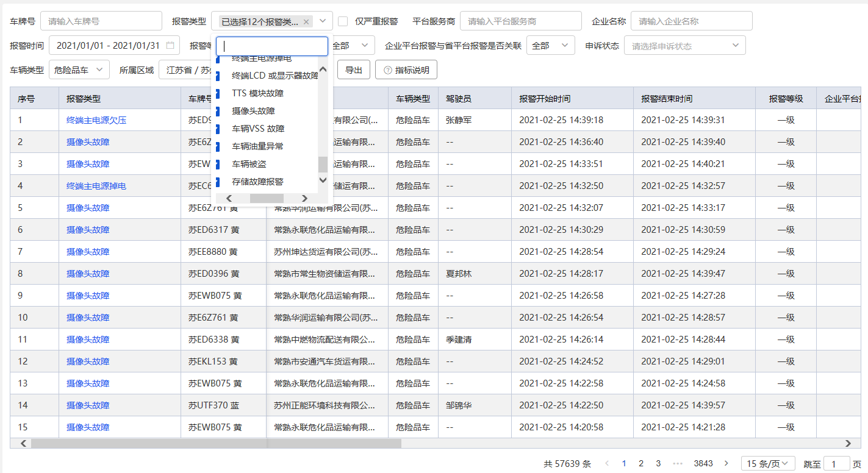The width and height of the screenshot is (868, 473).
Task: Open 企业平台报警与省平台报警是否关联 dropdown
Action: [551, 46]
